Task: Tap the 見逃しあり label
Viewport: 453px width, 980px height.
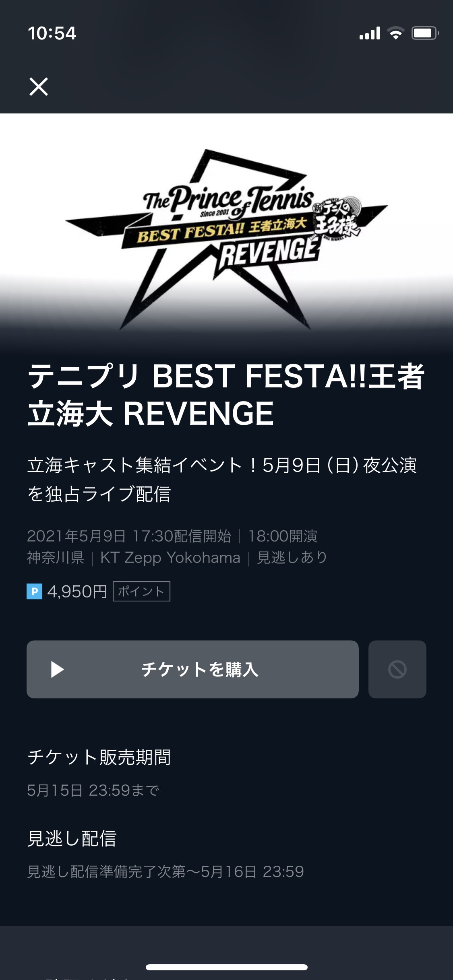Action: tap(292, 558)
